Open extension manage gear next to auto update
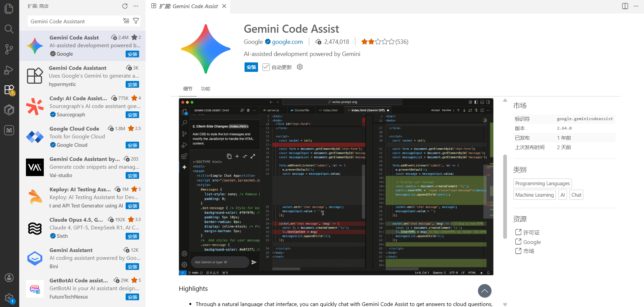 300,67
